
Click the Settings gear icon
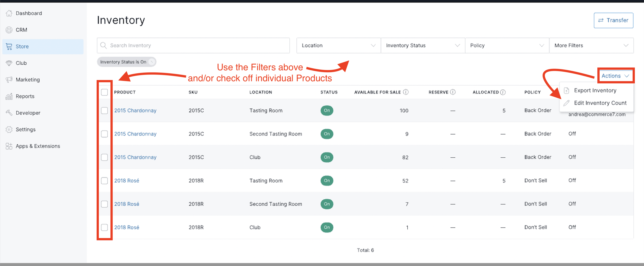point(9,129)
